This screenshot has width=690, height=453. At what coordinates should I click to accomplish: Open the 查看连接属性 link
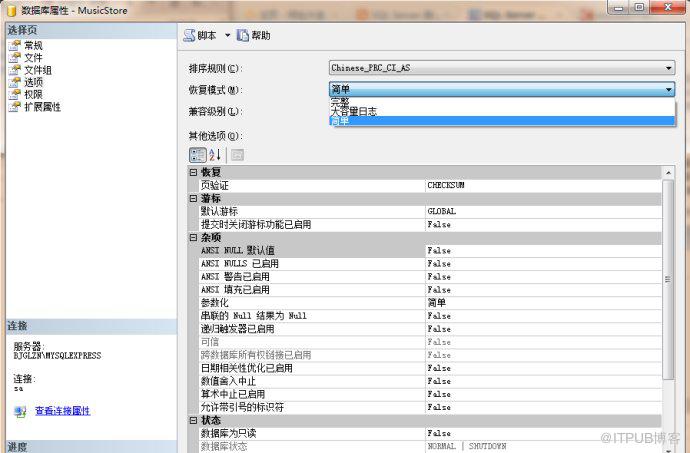(x=62, y=411)
